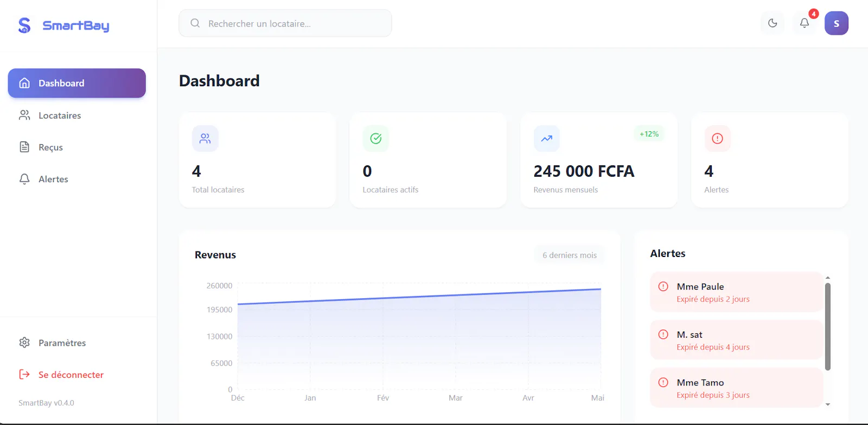The width and height of the screenshot is (868, 425).
Task: Open the Dashboard menu item
Action: point(77,83)
